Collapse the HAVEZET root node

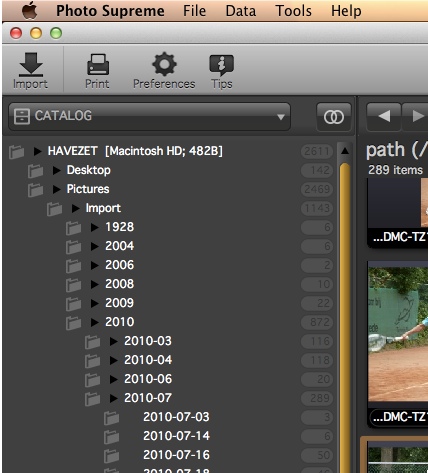(x=38, y=151)
